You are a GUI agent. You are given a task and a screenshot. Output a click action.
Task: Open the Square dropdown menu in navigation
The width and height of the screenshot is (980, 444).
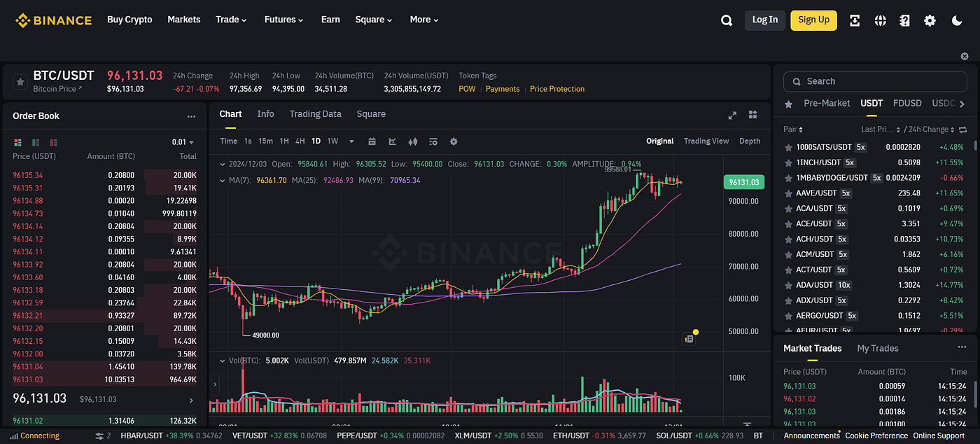[374, 20]
